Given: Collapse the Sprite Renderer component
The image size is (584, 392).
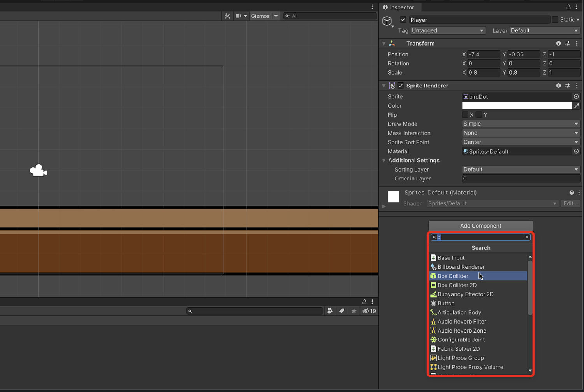Looking at the screenshot, I should (384, 86).
